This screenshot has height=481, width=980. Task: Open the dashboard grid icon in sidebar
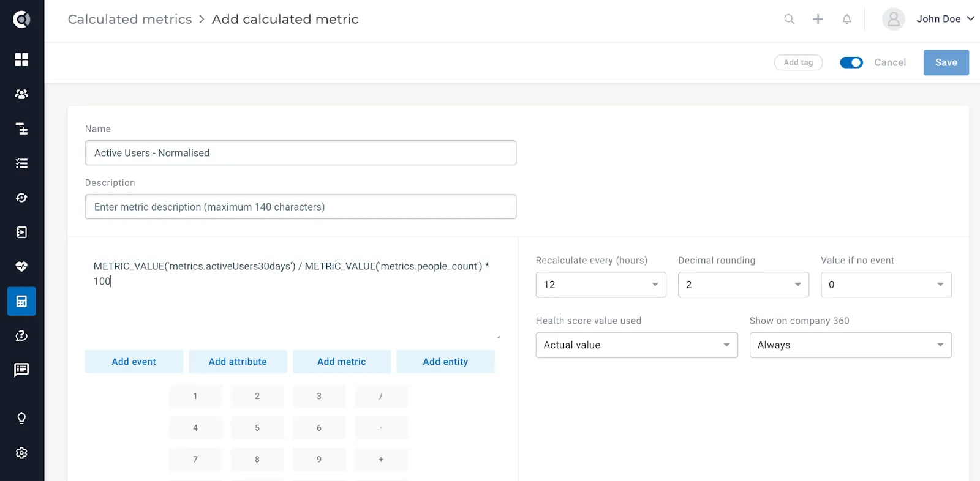(21, 59)
